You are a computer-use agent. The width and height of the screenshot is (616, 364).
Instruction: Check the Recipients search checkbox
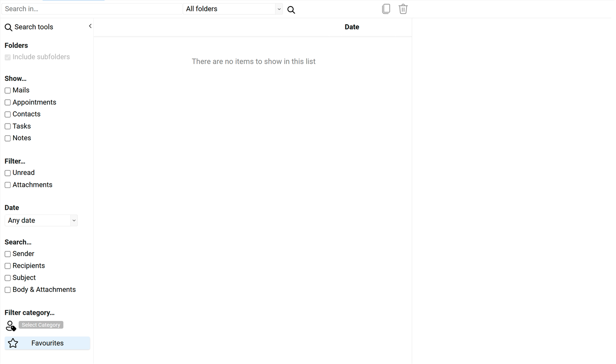7,266
